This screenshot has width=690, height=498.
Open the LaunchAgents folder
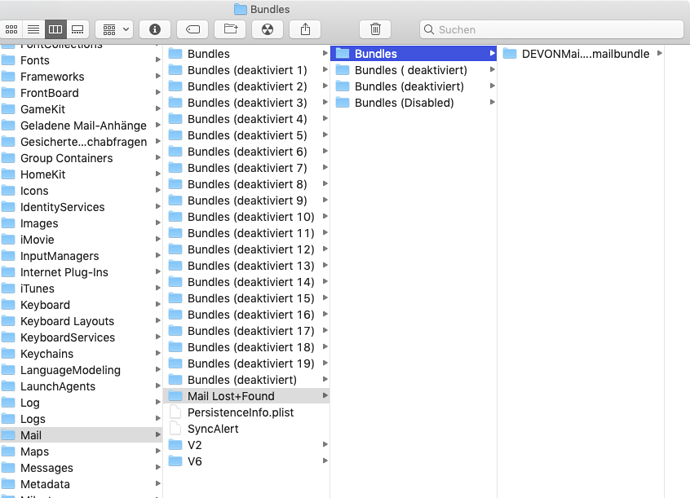[57, 386]
